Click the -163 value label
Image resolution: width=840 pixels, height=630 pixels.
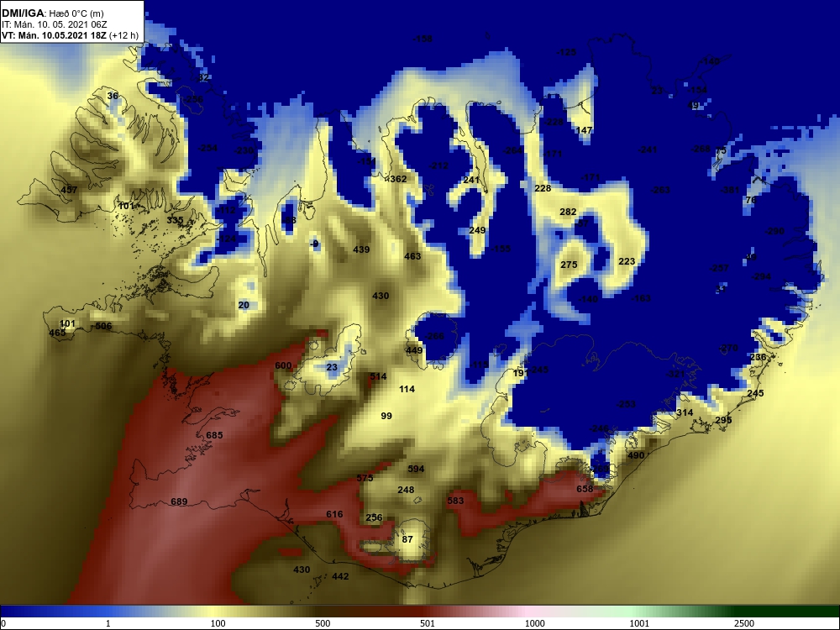pyautogui.click(x=641, y=298)
